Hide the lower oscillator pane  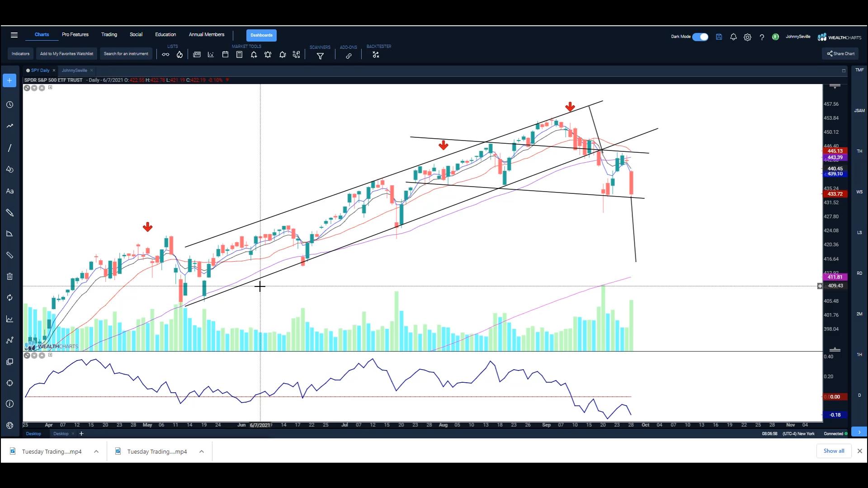(x=27, y=356)
